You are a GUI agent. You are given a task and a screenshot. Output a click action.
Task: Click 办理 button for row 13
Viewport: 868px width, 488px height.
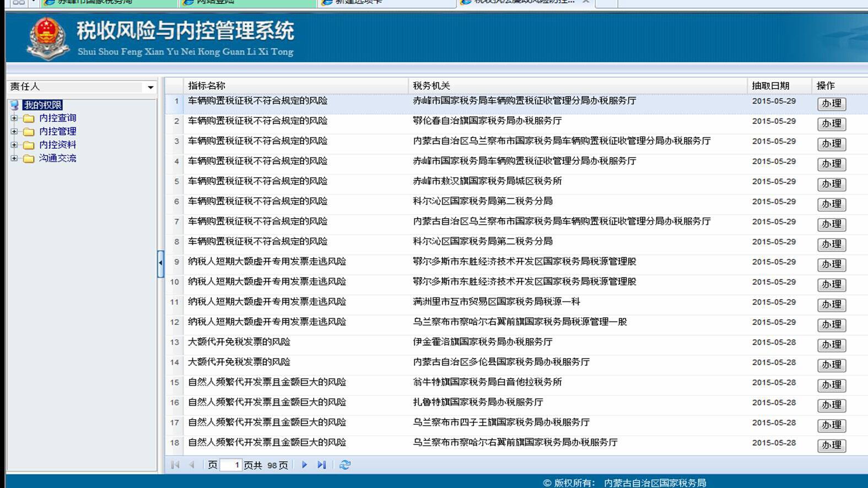point(831,345)
